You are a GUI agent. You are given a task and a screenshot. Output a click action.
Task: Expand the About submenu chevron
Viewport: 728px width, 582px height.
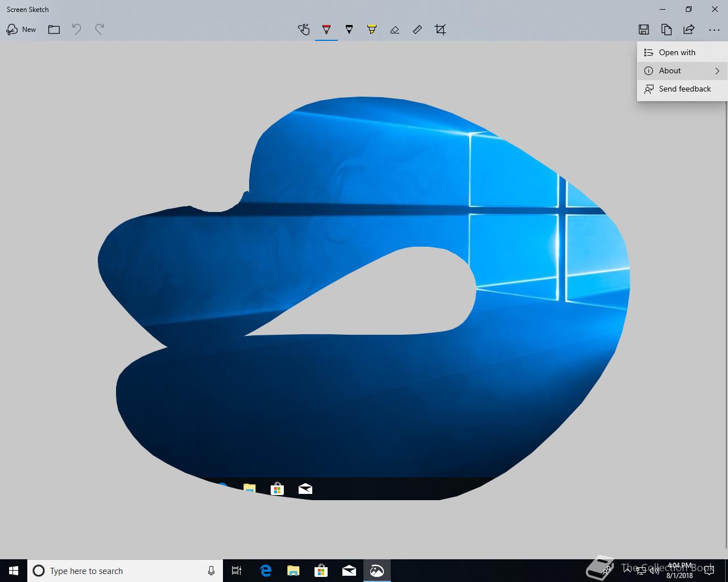tap(717, 70)
